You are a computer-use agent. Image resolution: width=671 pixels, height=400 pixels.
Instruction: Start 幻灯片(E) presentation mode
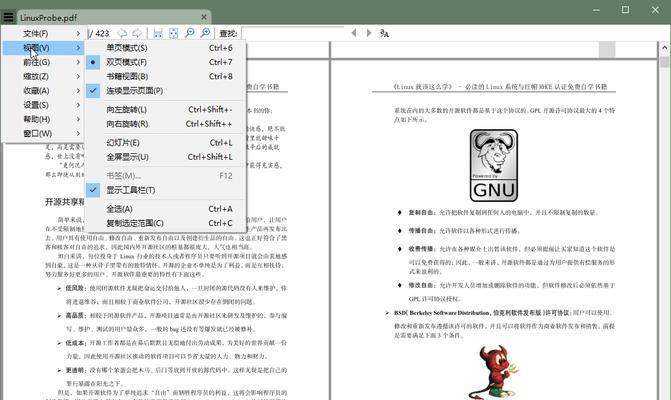[166, 142]
